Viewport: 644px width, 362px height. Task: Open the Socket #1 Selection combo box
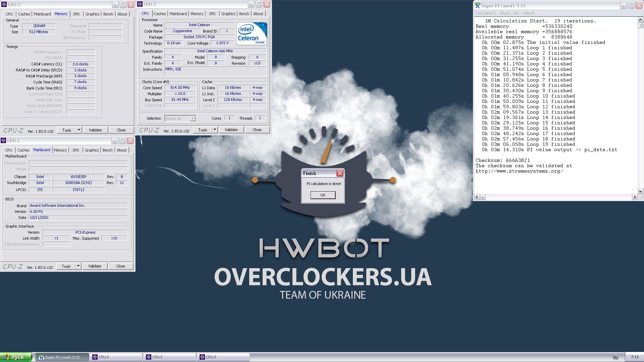pyautogui.click(x=180, y=118)
